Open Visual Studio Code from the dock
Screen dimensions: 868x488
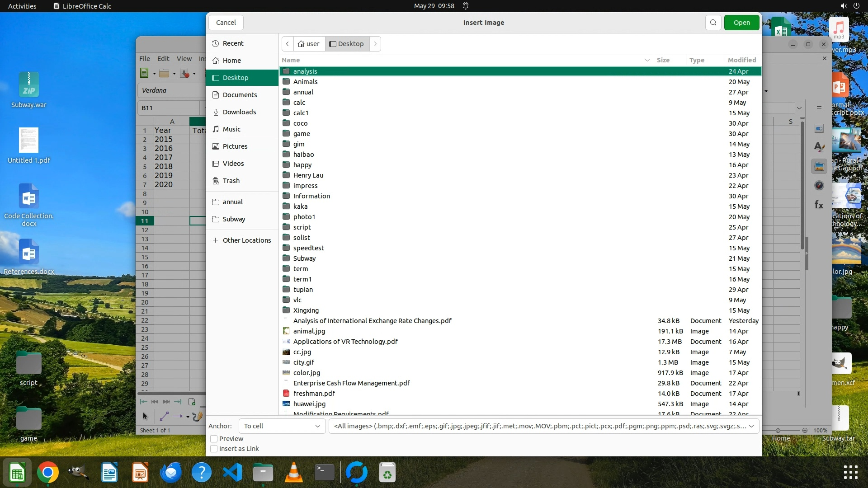(x=232, y=473)
